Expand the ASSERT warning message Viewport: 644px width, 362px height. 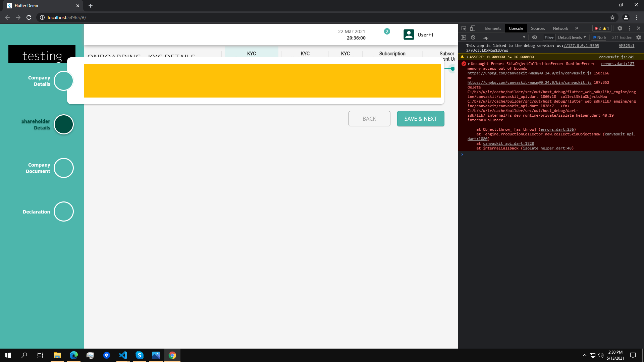point(468,57)
